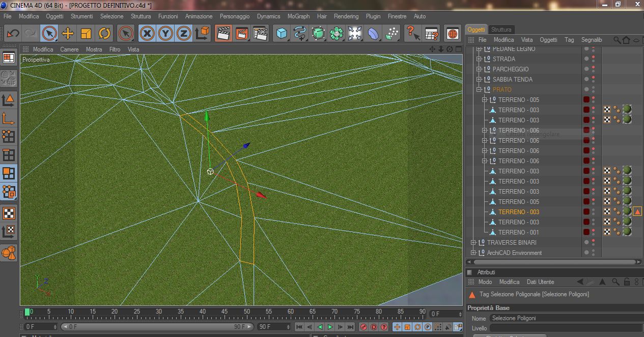Activate the Rotate tool

(x=104, y=34)
